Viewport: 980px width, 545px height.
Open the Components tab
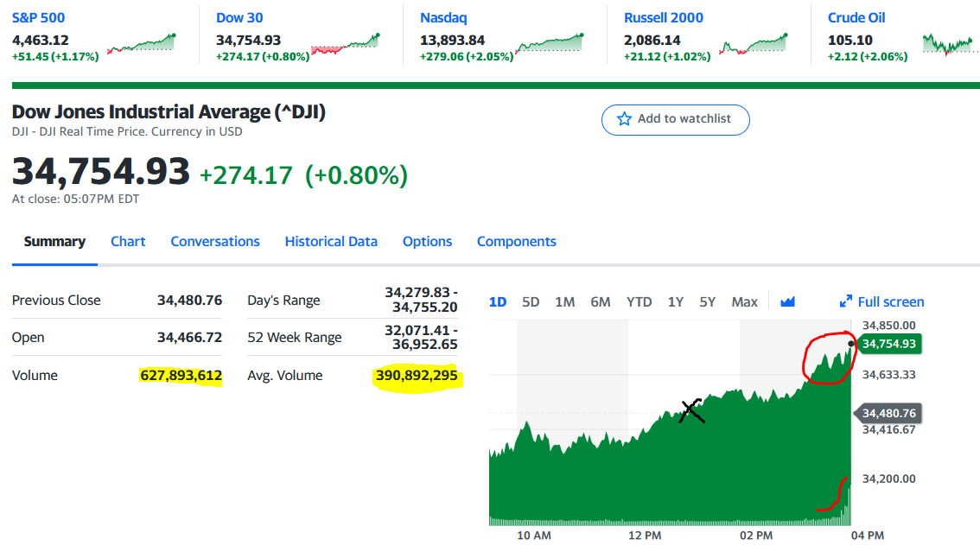[x=516, y=242]
